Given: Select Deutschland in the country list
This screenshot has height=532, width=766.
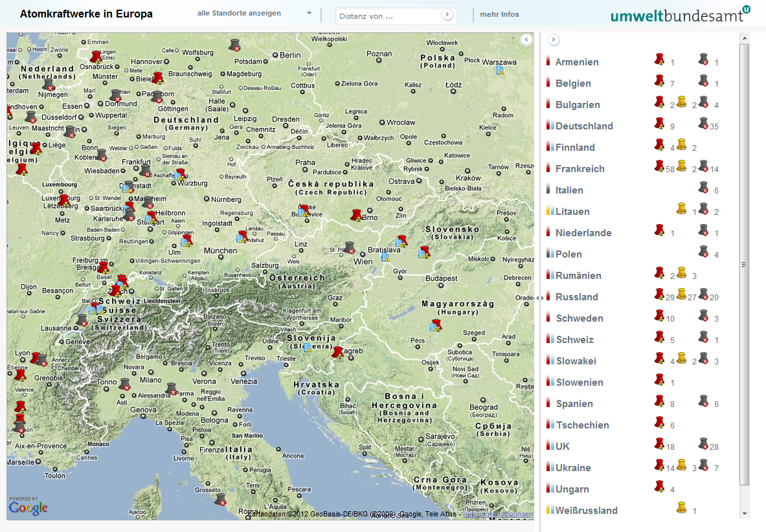Looking at the screenshot, I should click(x=584, y=126).
